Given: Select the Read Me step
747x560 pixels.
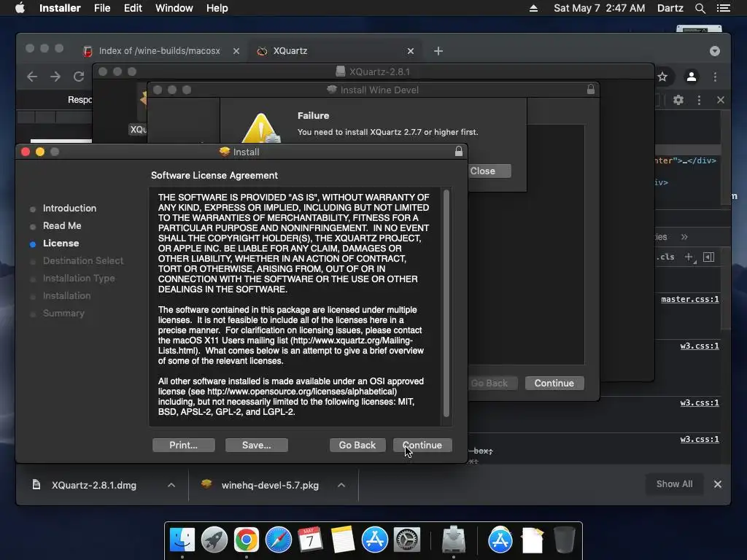Looking at the screenshot, I should [62, 225].
